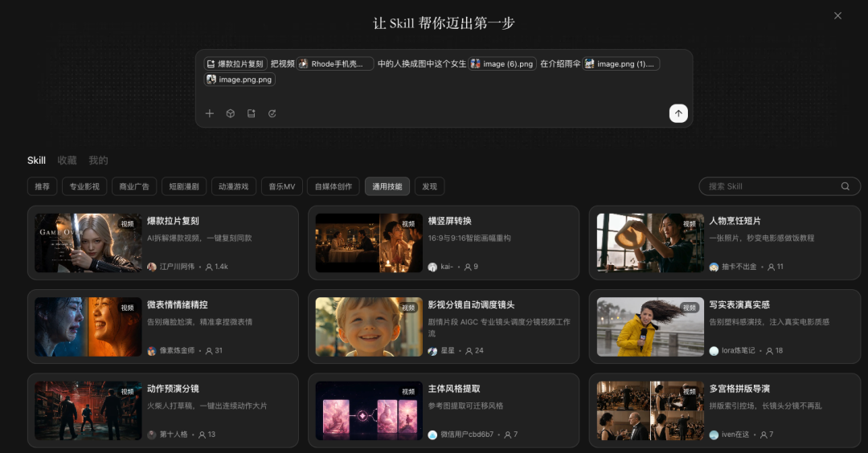868x453 pixels.
Task: Click author avatar of 第十人格
Action: [152, 435]
